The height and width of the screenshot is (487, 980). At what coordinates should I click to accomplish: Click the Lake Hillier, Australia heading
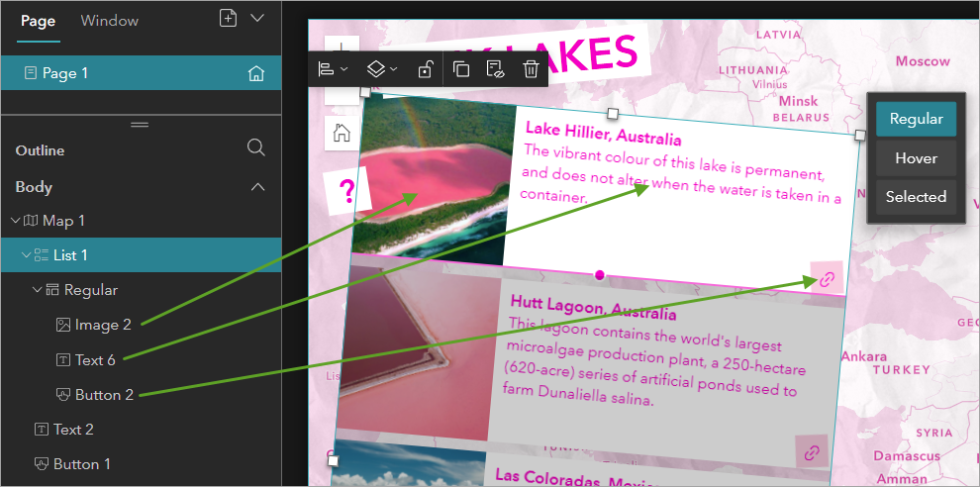[x=603, y=134]
